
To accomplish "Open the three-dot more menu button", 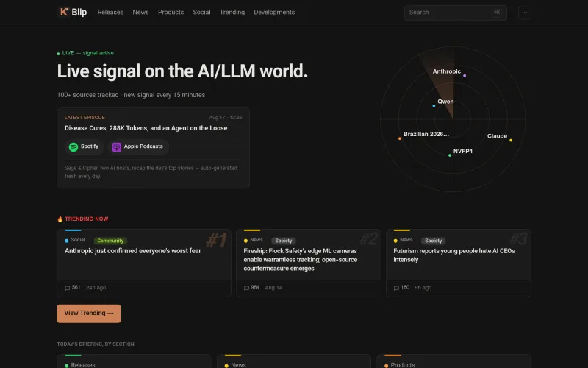I will pyautogui.click(x=524, y=13).
